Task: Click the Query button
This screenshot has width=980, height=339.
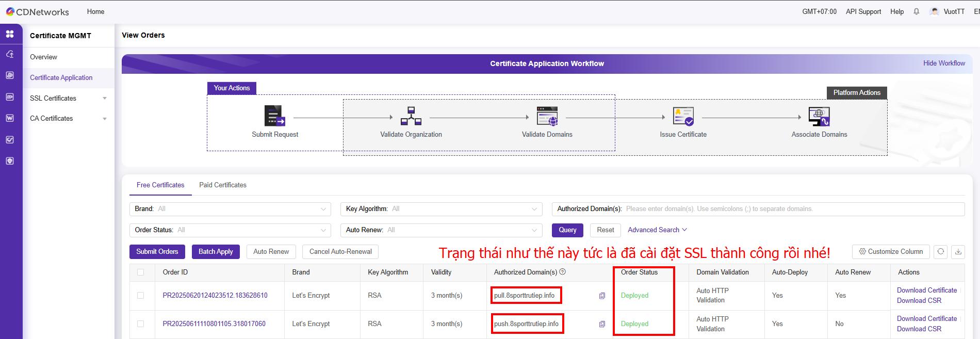Action: tap(567, 230)
